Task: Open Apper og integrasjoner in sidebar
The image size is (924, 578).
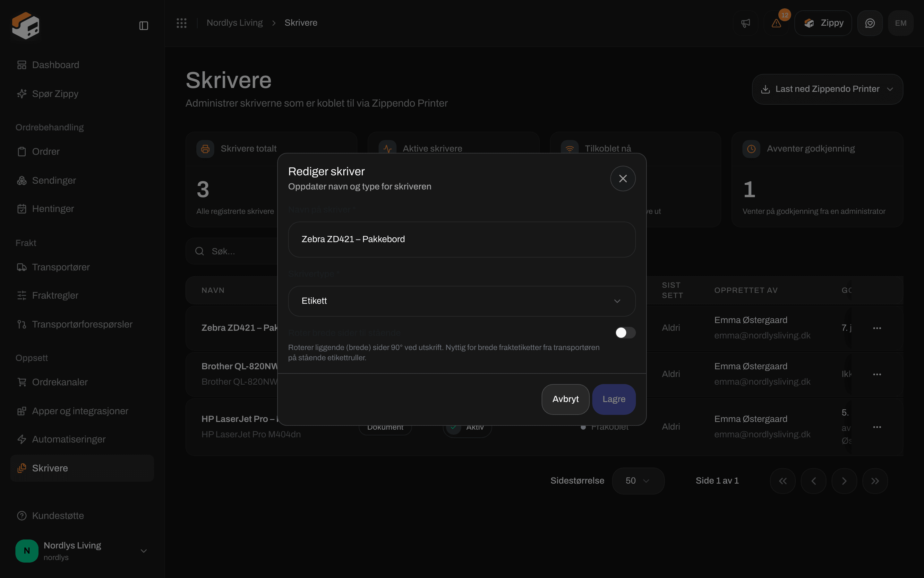Action: [82, 411]
